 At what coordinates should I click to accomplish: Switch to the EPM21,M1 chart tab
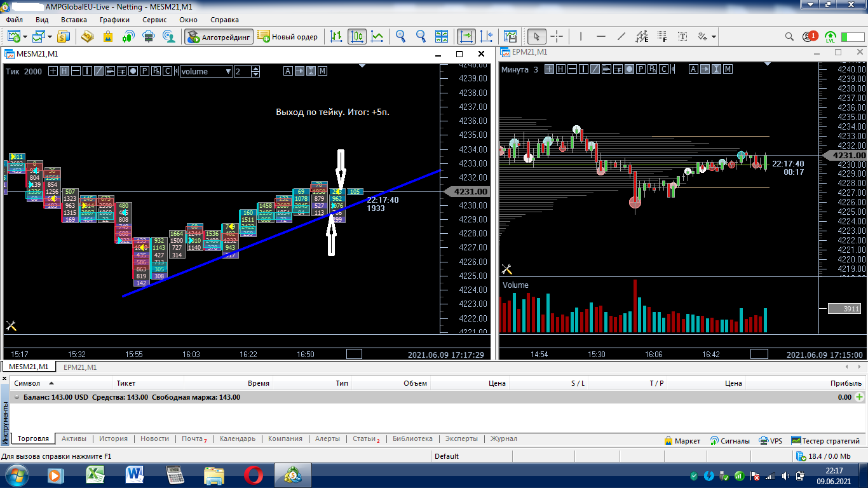[x=80, y=367]
